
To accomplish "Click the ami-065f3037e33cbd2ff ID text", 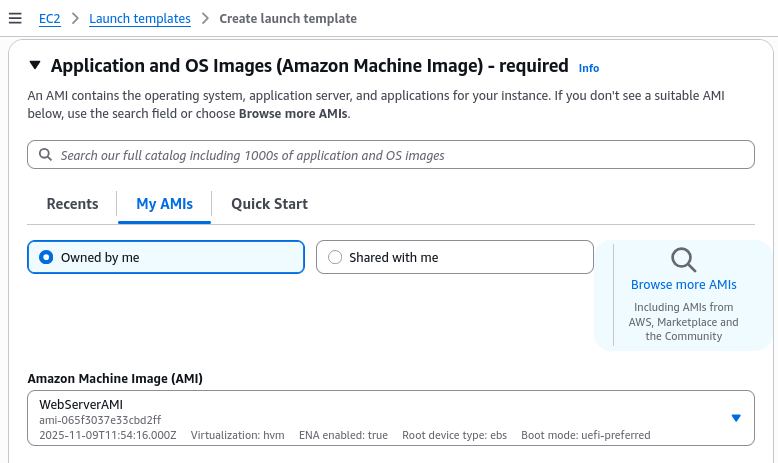I will 100,420.
